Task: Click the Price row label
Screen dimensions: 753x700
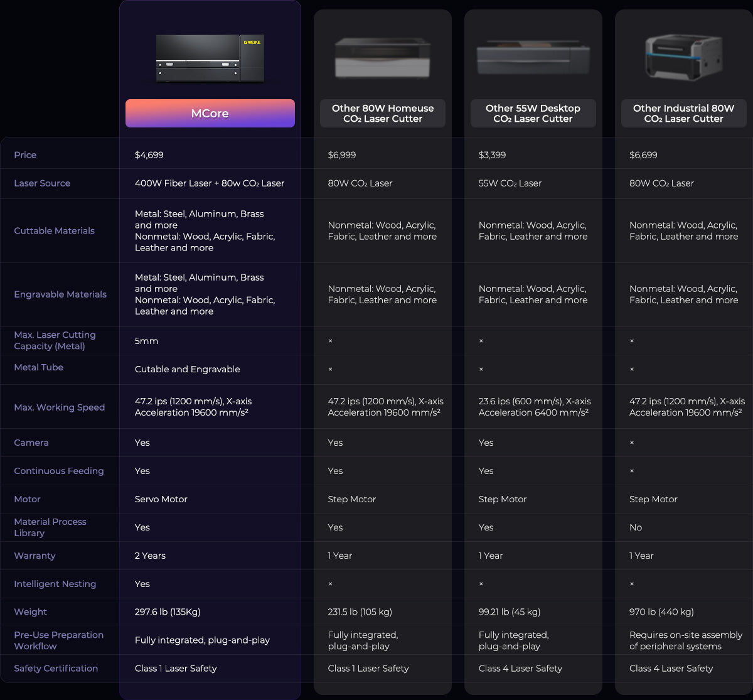Action: coord(25,155)
